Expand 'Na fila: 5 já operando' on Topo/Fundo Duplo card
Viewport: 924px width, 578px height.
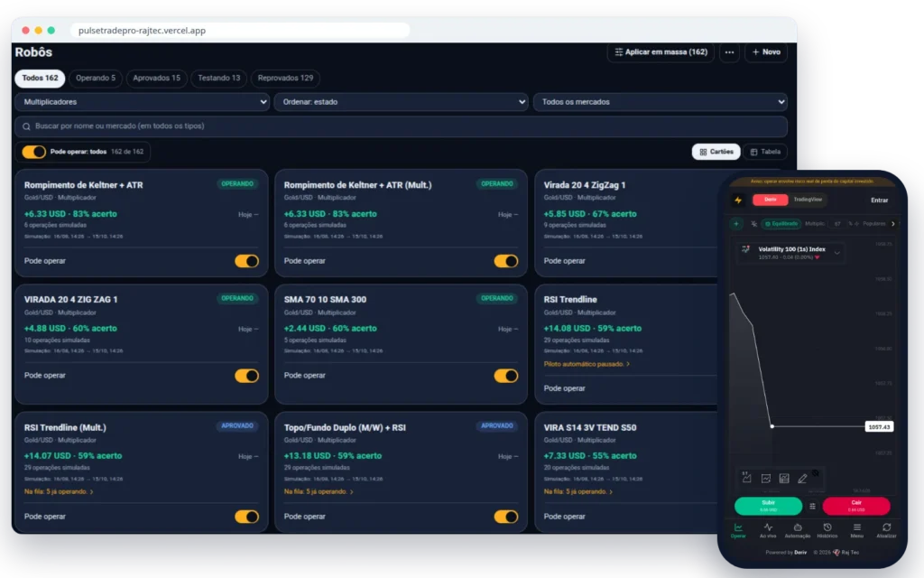coord(319,491)
